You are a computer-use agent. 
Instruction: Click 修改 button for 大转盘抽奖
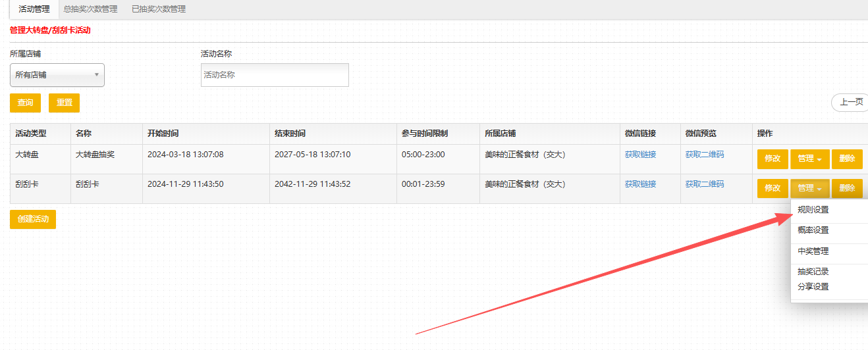(773, 159)
